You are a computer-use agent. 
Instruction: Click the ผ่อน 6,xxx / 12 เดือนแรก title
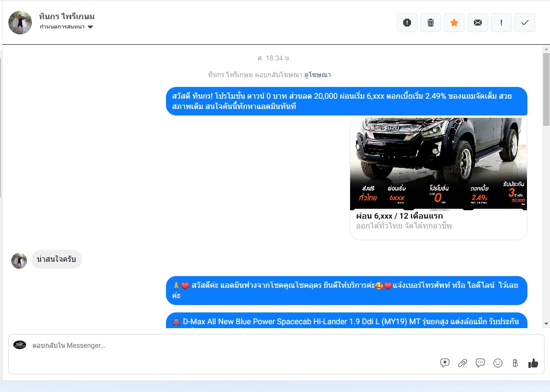point(400,216)
